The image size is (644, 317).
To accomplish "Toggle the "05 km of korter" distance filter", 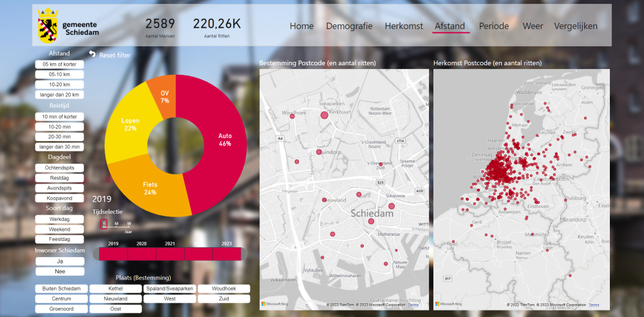I will pyautogui.click(x=60, y=64).
